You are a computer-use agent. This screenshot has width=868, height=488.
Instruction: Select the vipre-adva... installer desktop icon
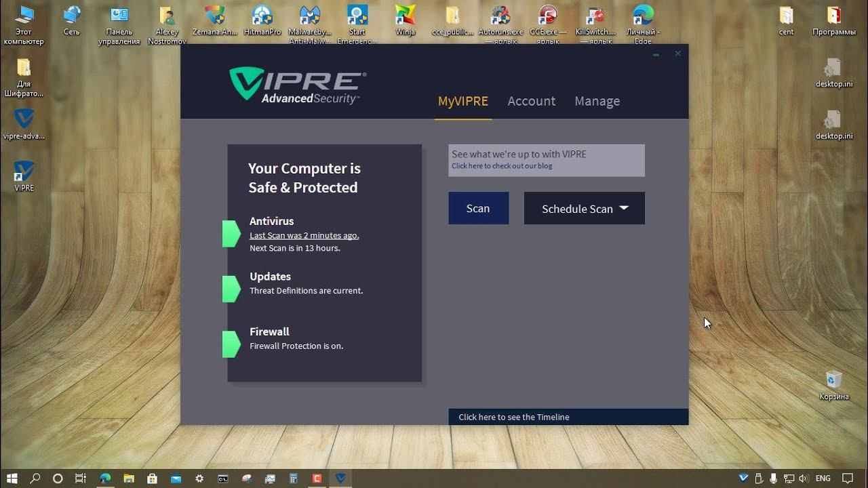tap(24, 124)
